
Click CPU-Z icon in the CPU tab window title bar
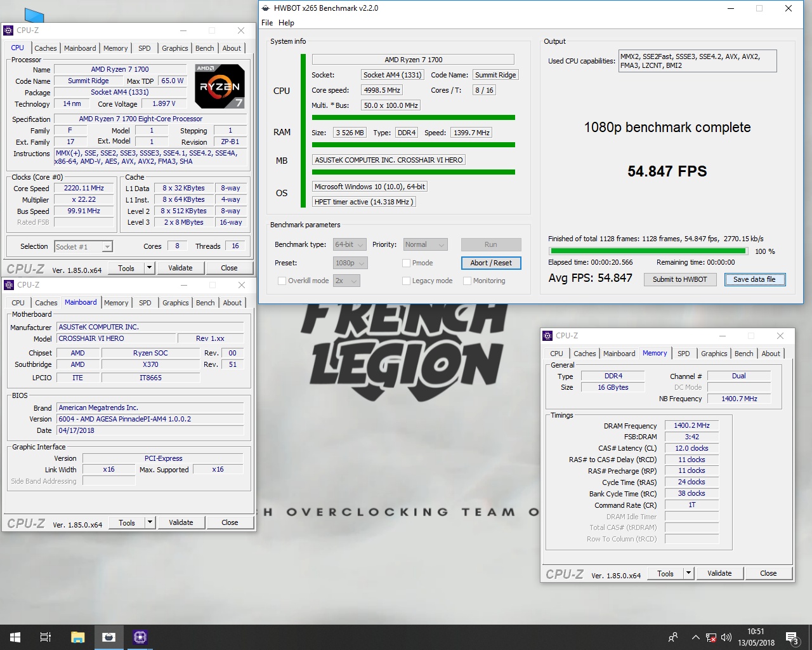pos(8,30)
